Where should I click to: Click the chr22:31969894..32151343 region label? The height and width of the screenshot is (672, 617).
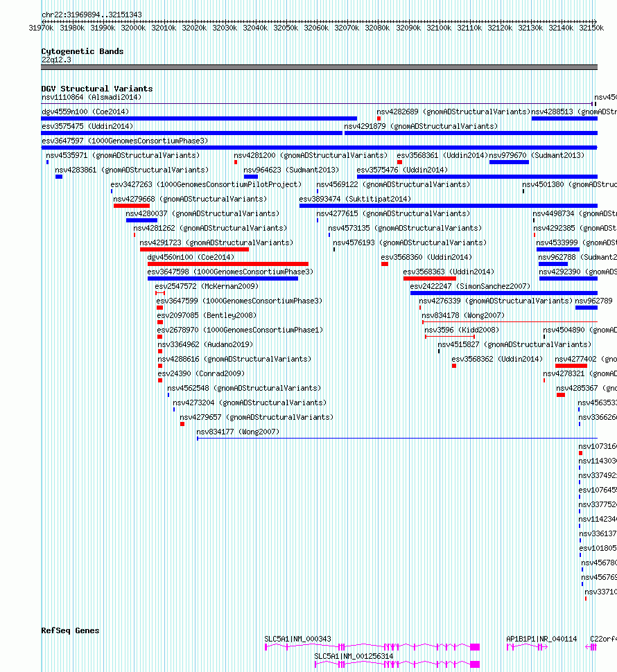tap(92, 15)
